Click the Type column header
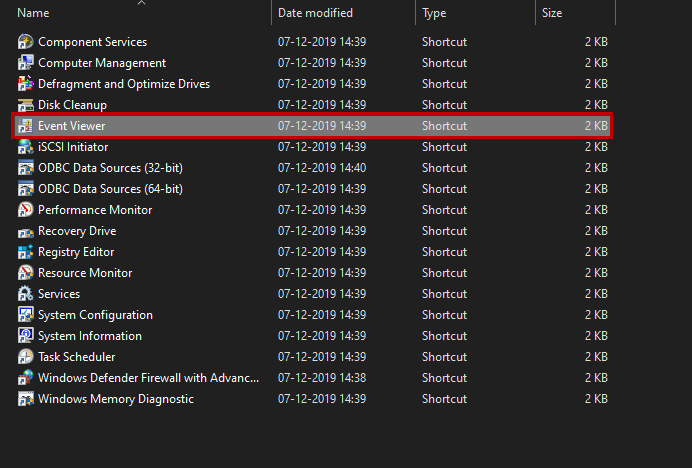The image size is (692, 468). click(434, 13)
